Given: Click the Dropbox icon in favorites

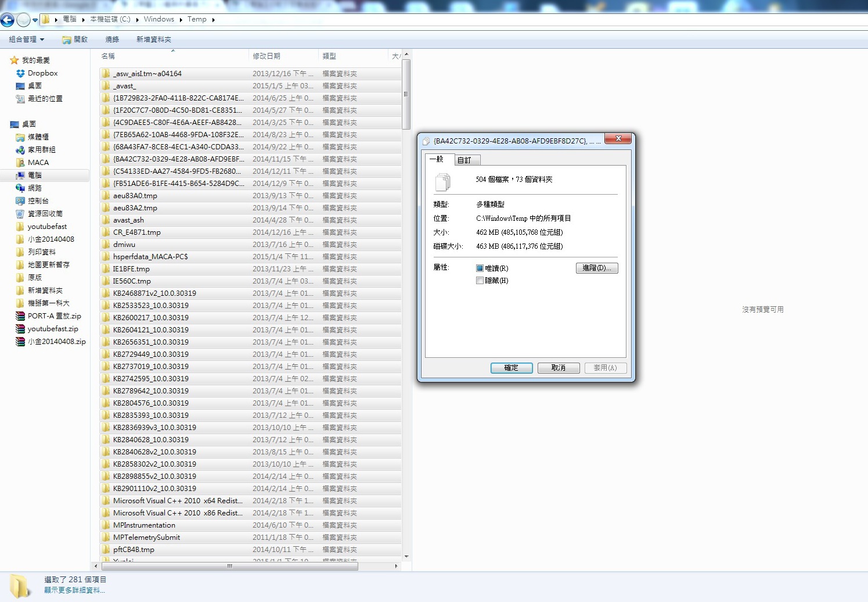Looking at the screenshot, I should point(20,73).
